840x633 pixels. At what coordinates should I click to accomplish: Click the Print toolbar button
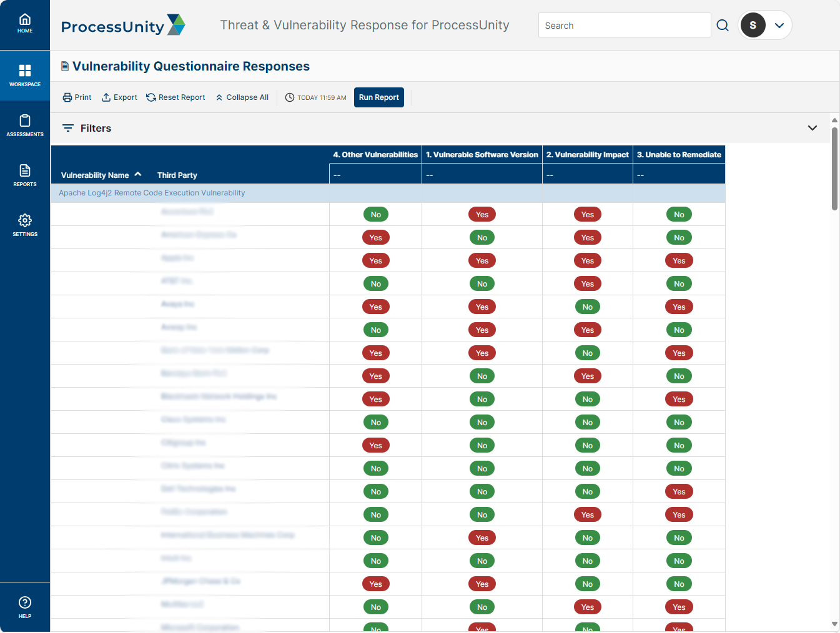click(x=77, y=97)
